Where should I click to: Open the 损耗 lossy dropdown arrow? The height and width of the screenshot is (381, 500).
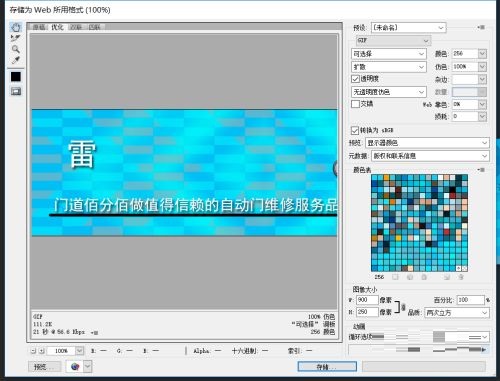point(482,116)
